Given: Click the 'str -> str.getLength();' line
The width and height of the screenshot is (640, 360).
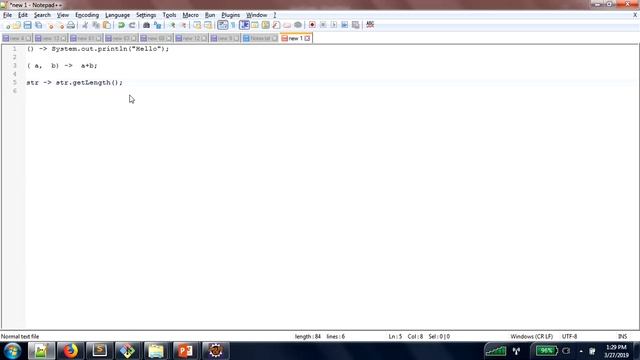Looking at the screenshot, I should pyautogui.click(x=74, y=83).
